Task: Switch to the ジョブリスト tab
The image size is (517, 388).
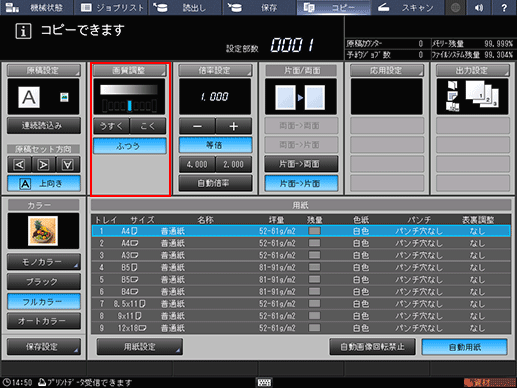Action: pos(111,7)
